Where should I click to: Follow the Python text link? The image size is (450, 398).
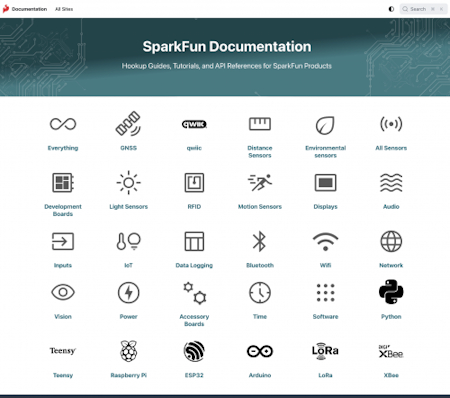point(391,317)
